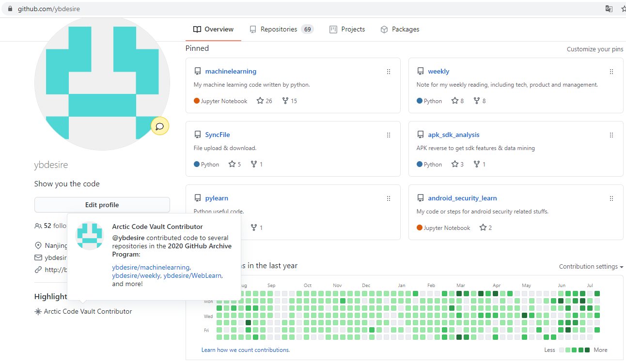Click the drag handle on pylearn card
The height and width of the screenshot is (364, 626).
point(389,198)
